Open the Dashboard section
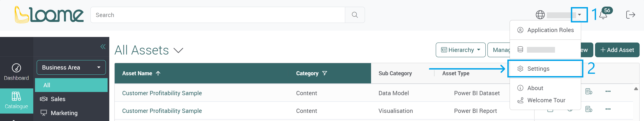 [17, 72]
